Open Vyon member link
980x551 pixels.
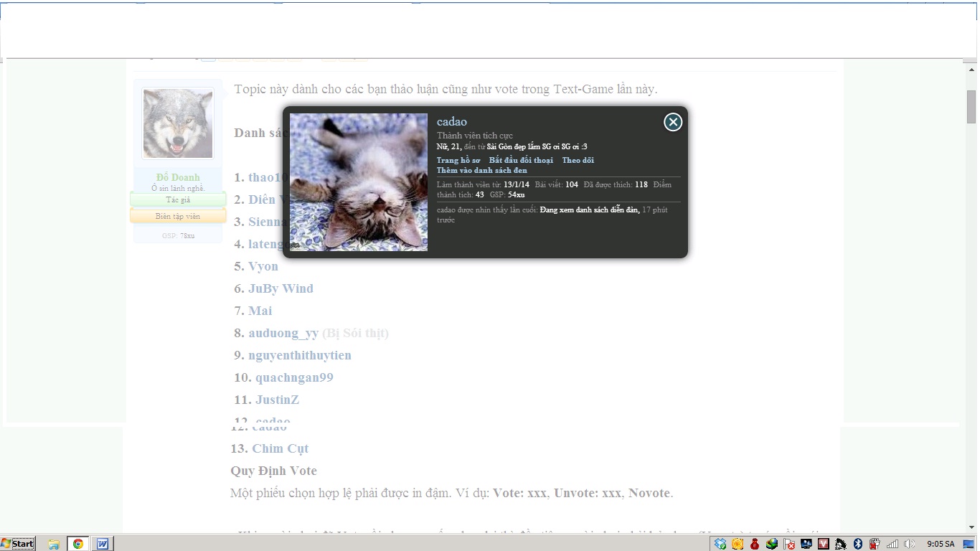point(263,266)
